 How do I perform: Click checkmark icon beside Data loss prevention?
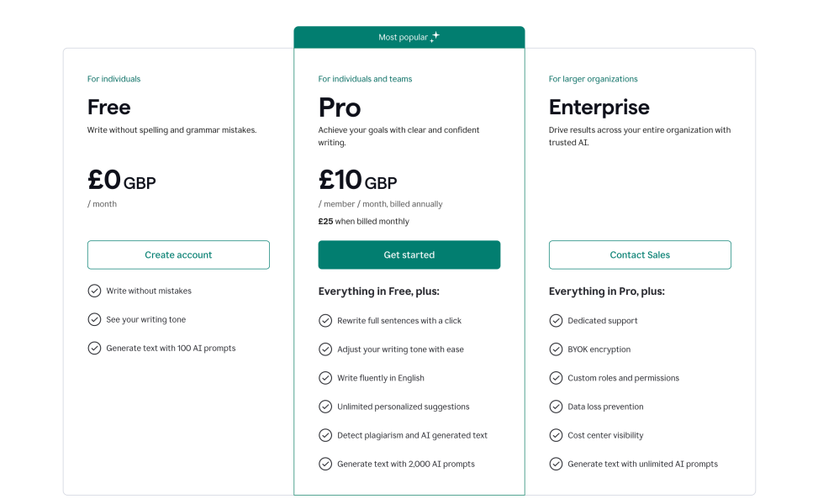pos(556,407)
